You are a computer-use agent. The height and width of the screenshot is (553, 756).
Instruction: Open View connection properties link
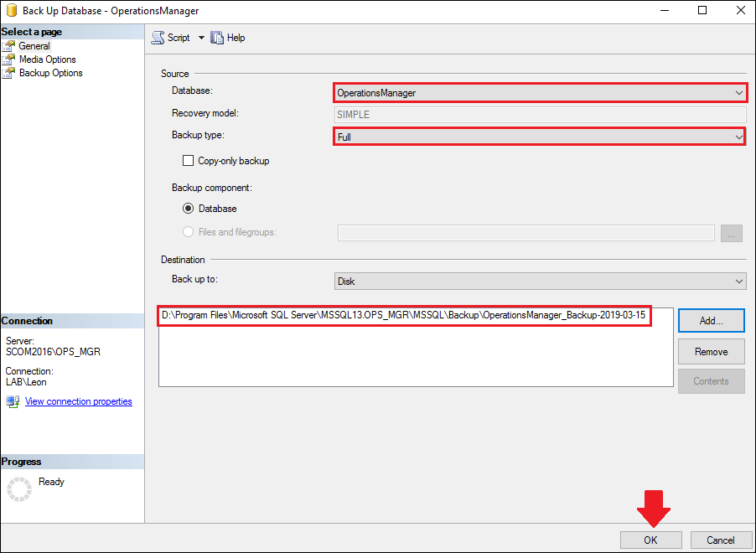[79, 401]
